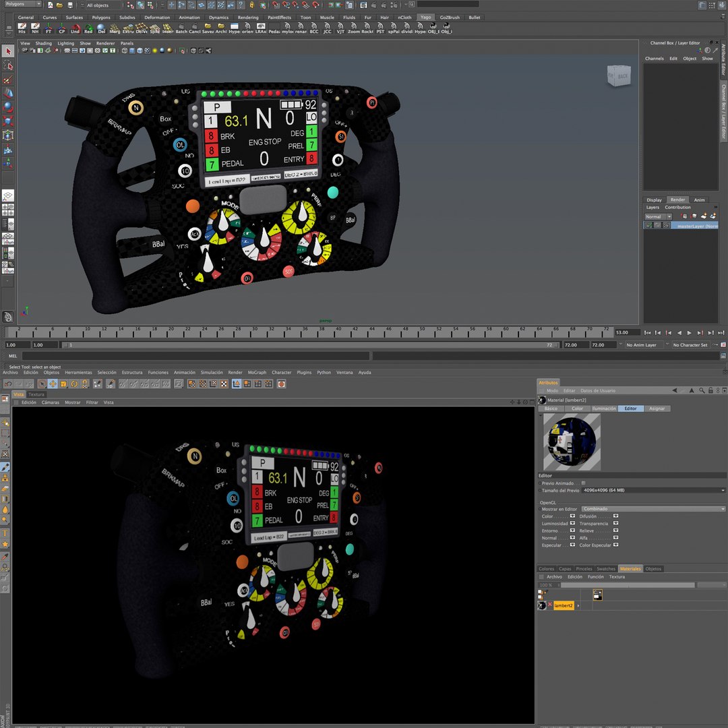Toggle the Luminosidad channel checkbox
Image resolution: width=728 pixels, height=728 pixels.
pyautogui.click(x=572, y=523)
